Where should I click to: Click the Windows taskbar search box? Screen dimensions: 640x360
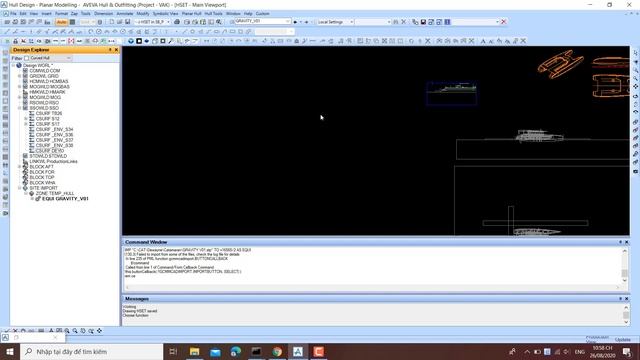[92, 351]
